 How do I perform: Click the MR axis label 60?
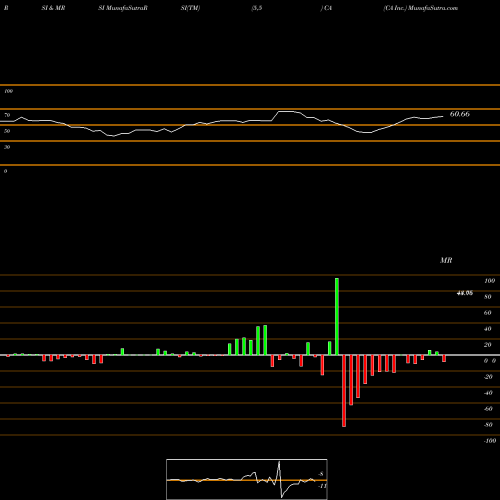[x=487, y=313]
